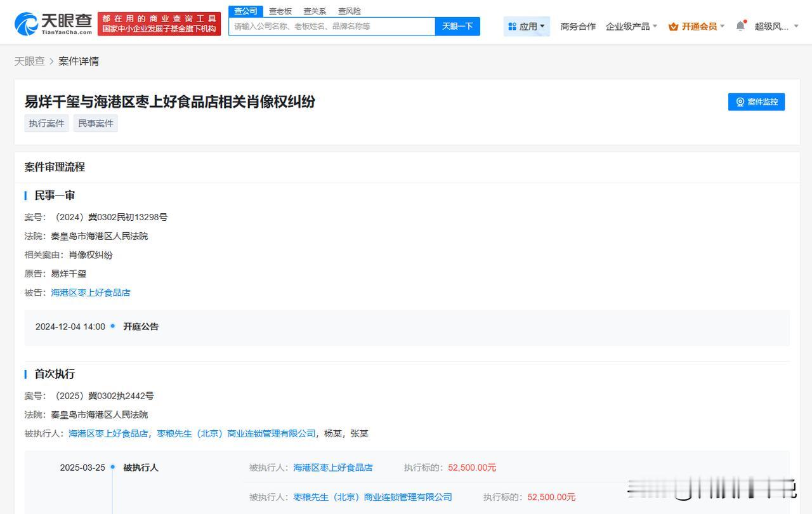Screen dimensions: 812x514
Task: Go to 天眼查 breadcrumb link
Action: [30, 62]
